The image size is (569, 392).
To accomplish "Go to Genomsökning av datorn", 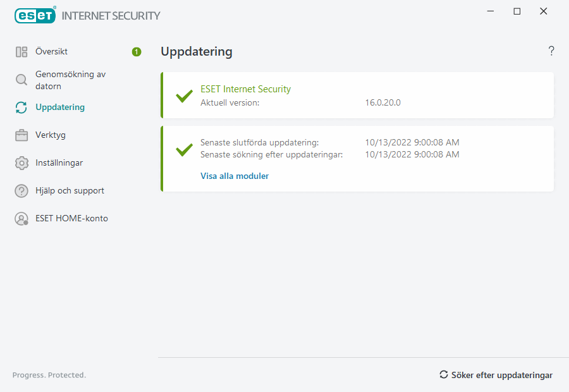I will pos(70,80).
